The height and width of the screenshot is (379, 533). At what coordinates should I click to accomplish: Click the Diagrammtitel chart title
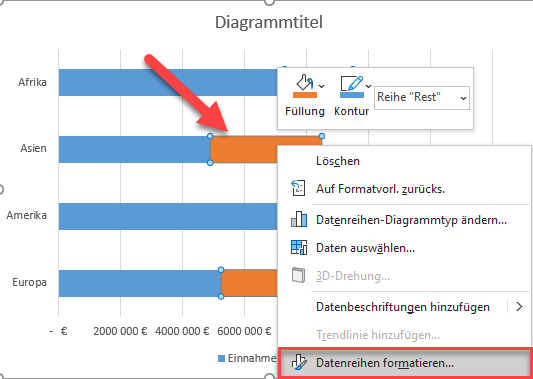[269, 22]
